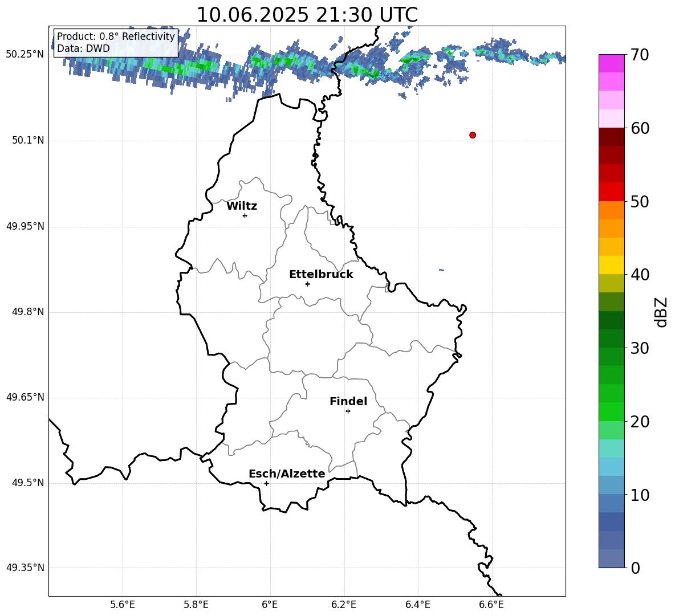Click the 49.8°N latitude label
The height and width of the screenshot is (616, 675).
click(x=28, y=312)
